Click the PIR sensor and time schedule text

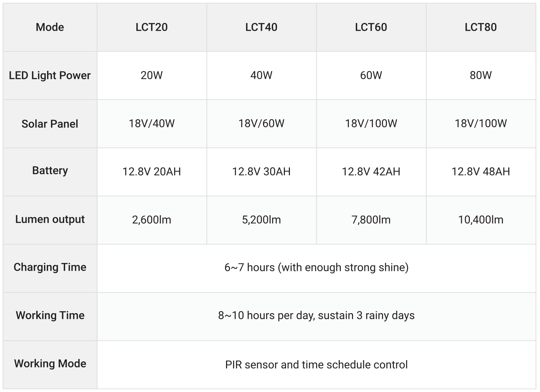click(316, 365)
